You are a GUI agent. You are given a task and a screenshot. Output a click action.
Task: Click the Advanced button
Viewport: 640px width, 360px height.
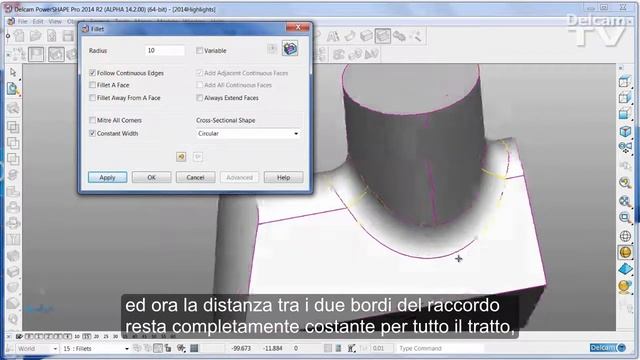(x=240, y=177)
